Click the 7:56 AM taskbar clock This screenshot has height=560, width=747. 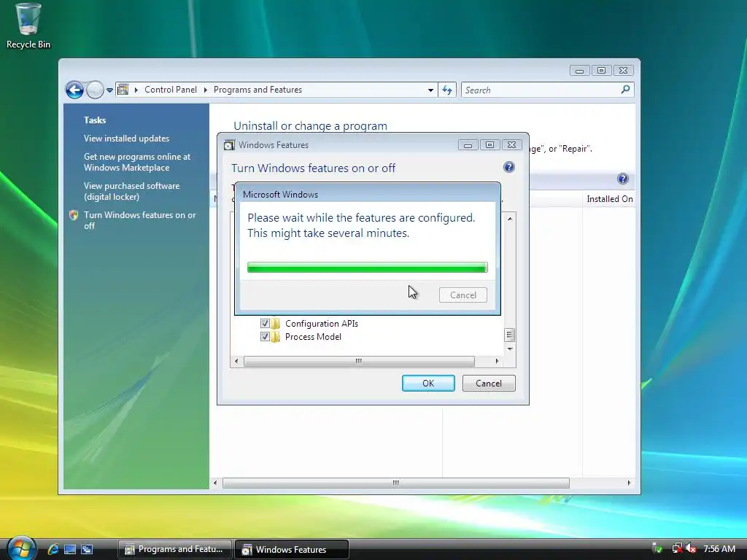point(719,548)
